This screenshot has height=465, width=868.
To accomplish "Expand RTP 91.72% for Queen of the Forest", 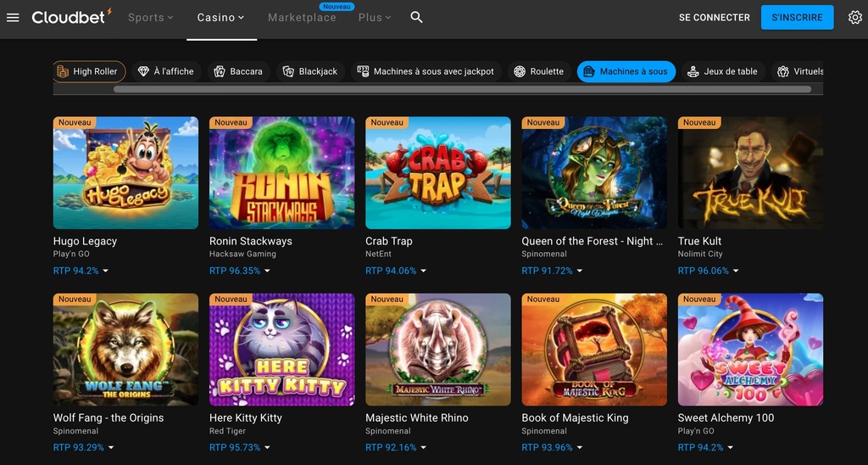I will (552, 271).
